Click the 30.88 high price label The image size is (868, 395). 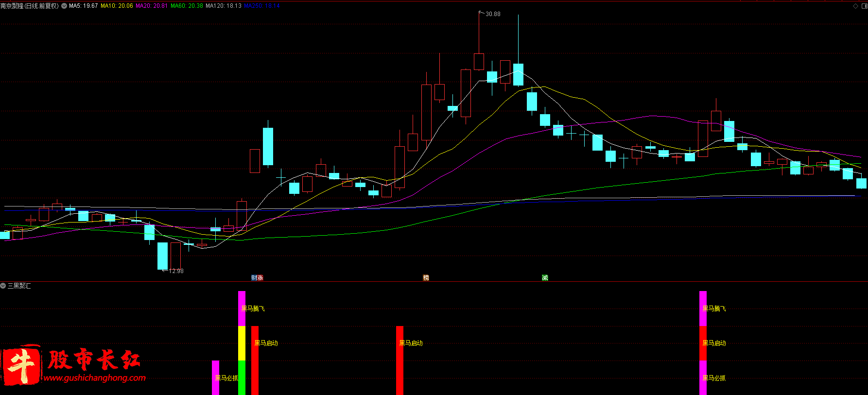point(493,14)
